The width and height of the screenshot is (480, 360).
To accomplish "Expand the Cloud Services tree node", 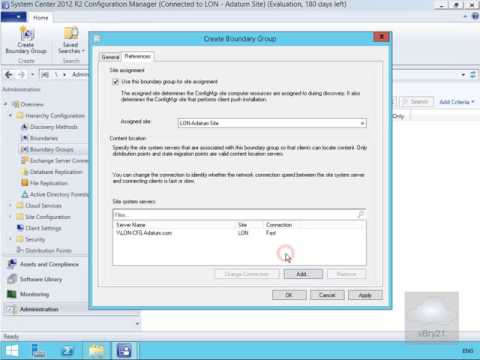I will 10,205.
